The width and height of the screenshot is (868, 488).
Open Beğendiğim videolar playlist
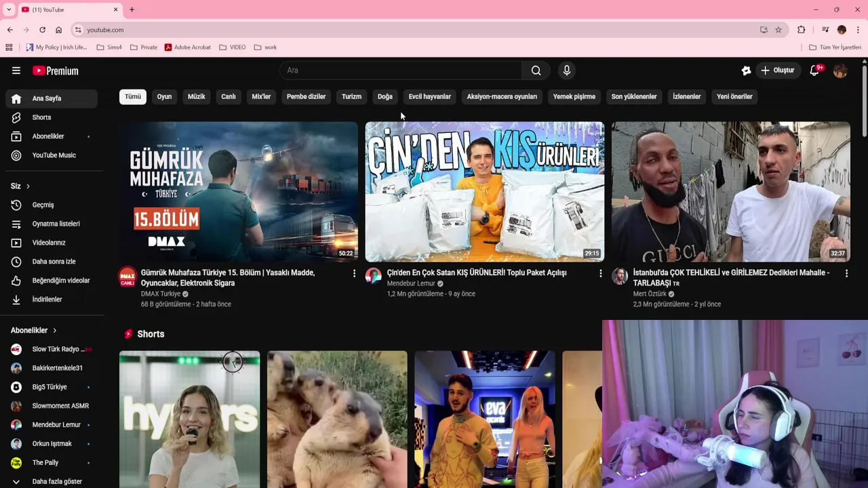click(x=52, y=281)
